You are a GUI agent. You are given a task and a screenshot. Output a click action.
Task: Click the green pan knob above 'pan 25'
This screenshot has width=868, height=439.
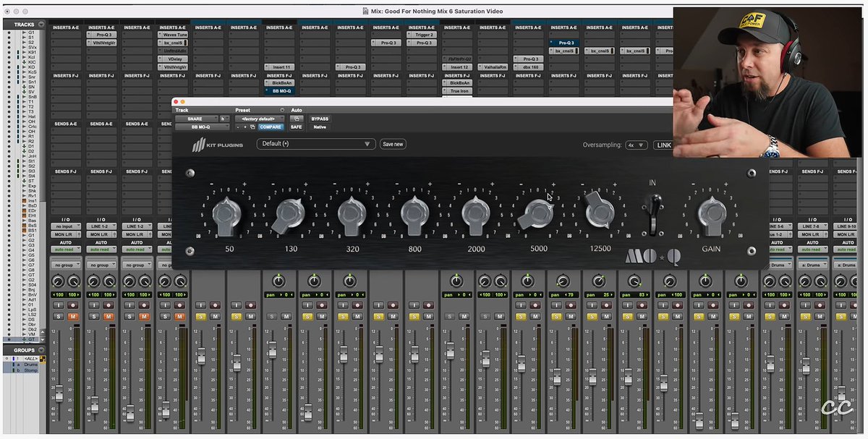tap(599, 281)
